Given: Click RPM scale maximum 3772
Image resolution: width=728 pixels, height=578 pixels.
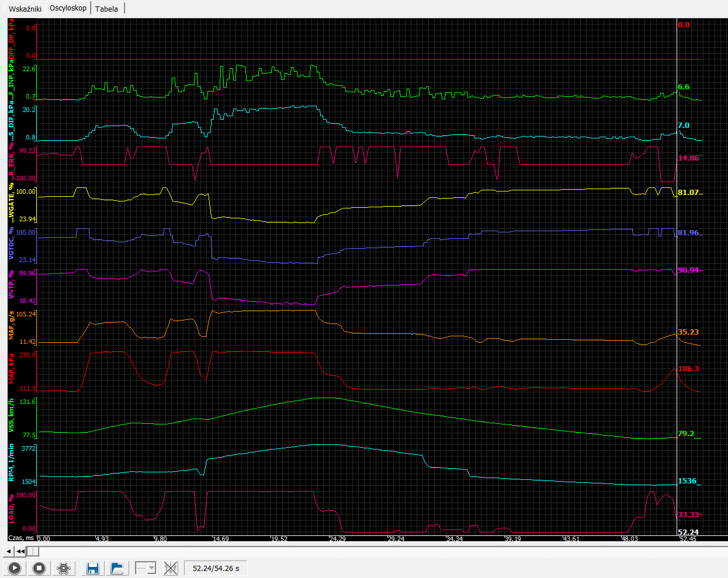Looking at the screenshot, I should tap(29, 449).
